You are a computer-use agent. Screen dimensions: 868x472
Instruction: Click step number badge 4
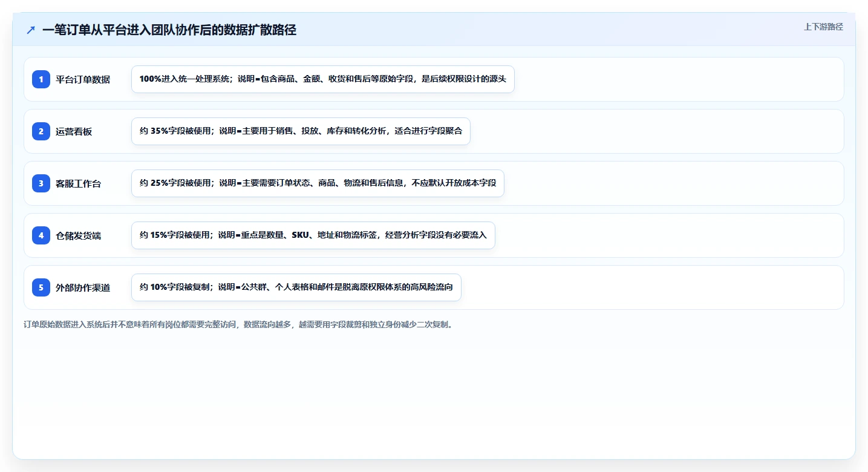pyautogui.click(x=41, y=235)
